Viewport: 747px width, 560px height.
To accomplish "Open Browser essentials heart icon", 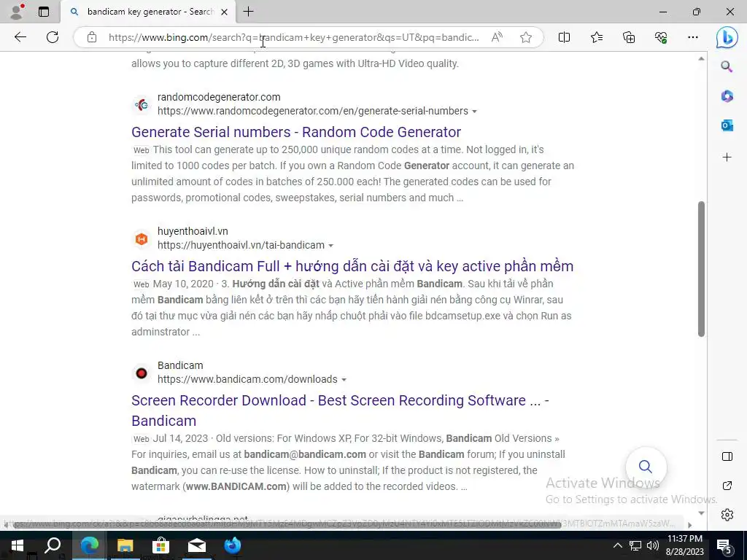I will pos(661,37).
